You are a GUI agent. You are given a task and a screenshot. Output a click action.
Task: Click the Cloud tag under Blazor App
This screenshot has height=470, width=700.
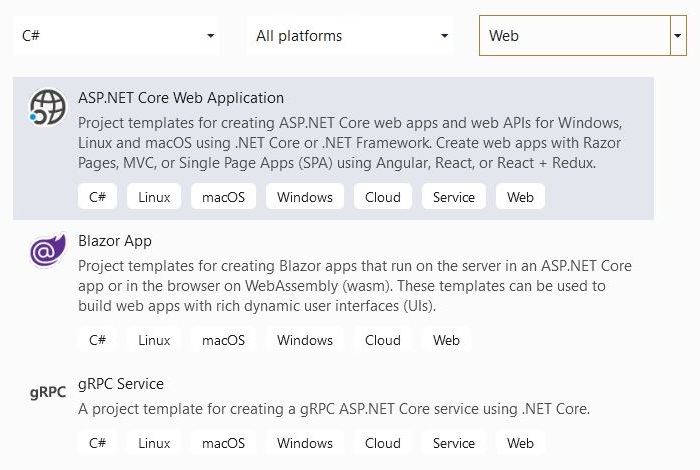383,340
